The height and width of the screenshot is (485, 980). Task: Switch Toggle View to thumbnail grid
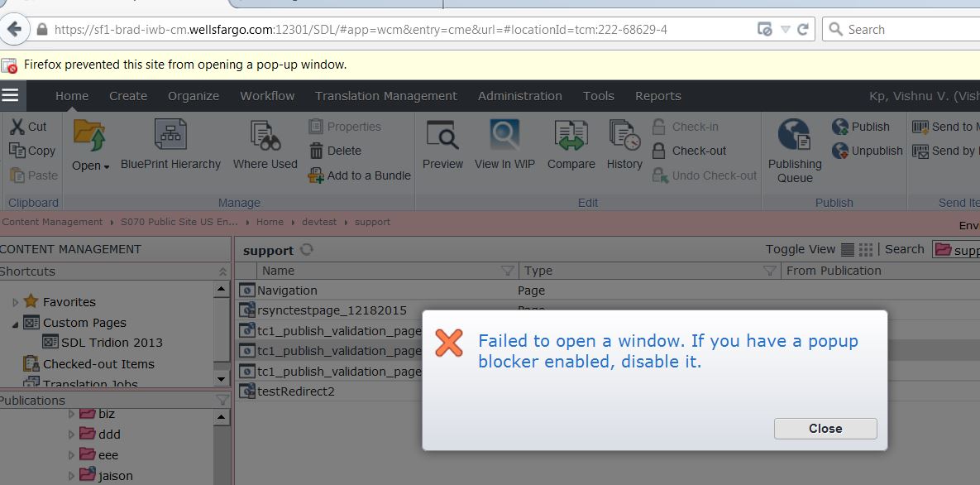click(x=866, y=250)
